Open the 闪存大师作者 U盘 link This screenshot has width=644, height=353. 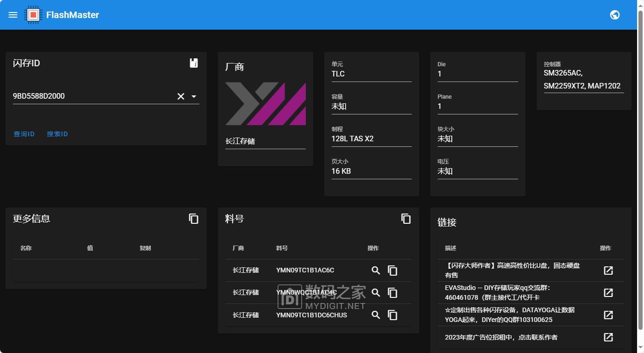click(x=608, y=270)
